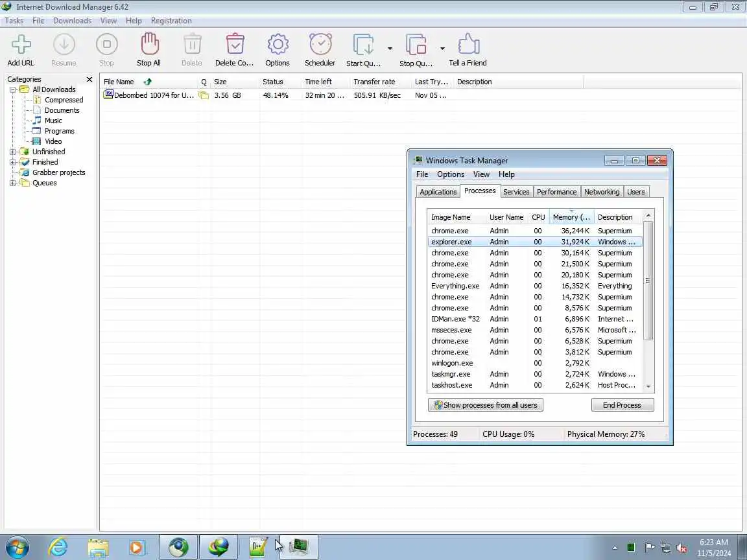Open the Scheduler clock icon

320,44
